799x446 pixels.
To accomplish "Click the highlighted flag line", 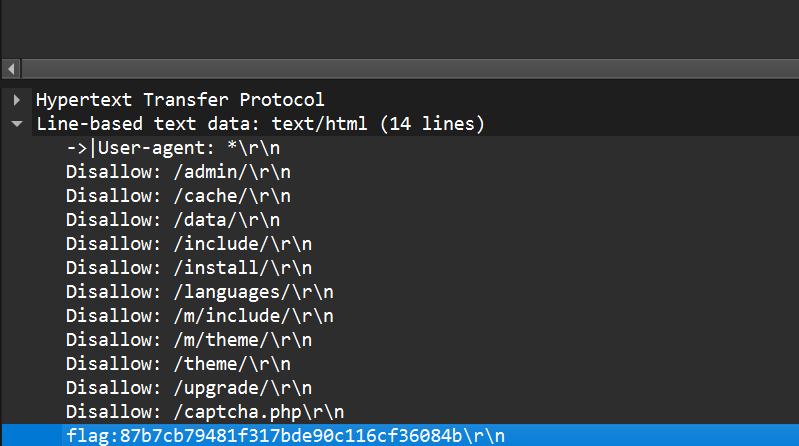I will (285, 436).
